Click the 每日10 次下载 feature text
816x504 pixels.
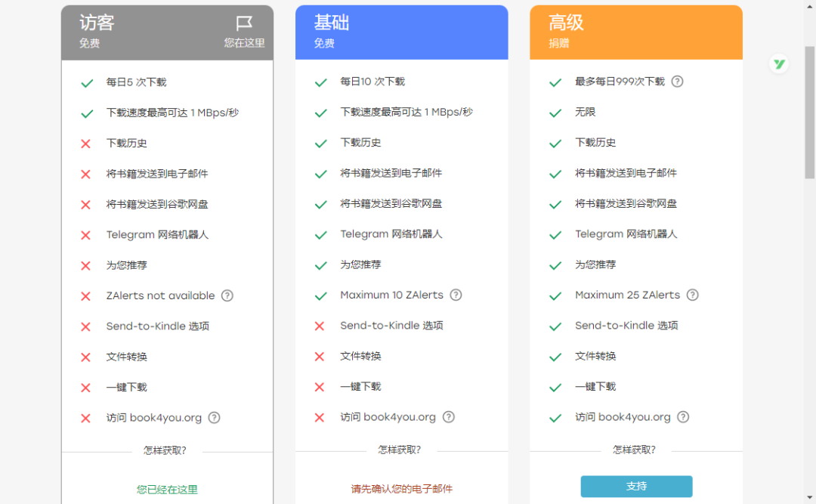pyautogui.click(x=372, y=82)
